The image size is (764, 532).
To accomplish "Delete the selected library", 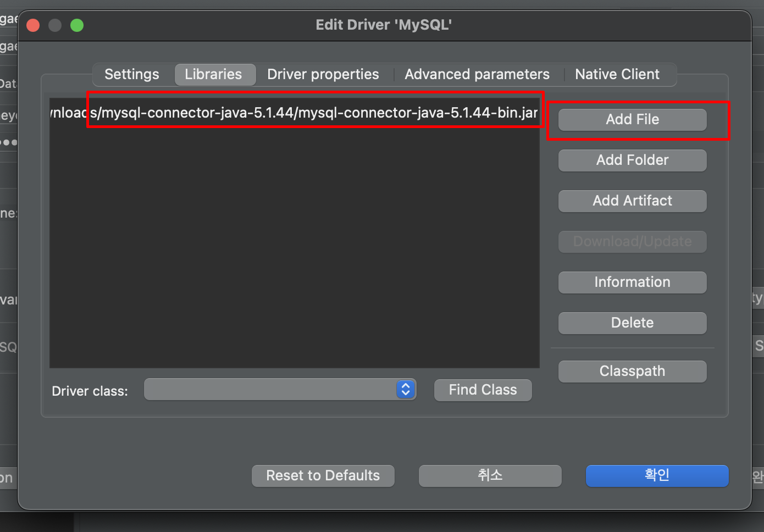I will (633, 323).
